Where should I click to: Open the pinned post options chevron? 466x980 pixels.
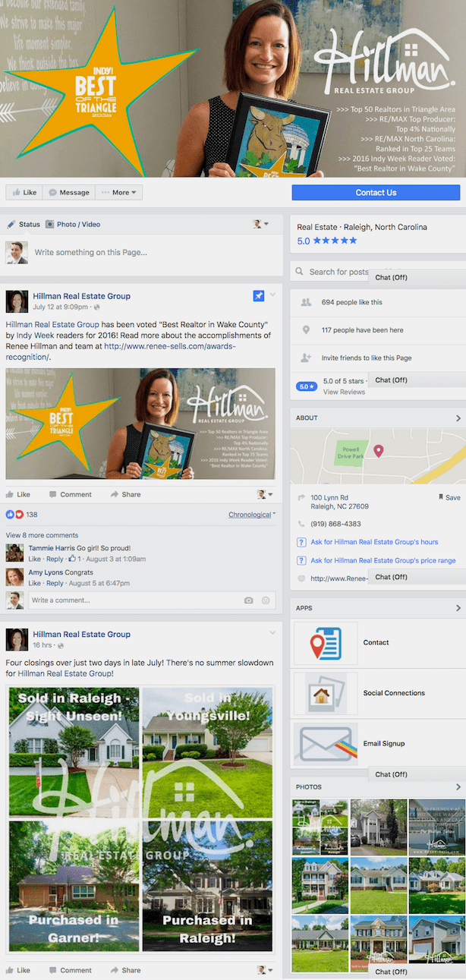272,295
